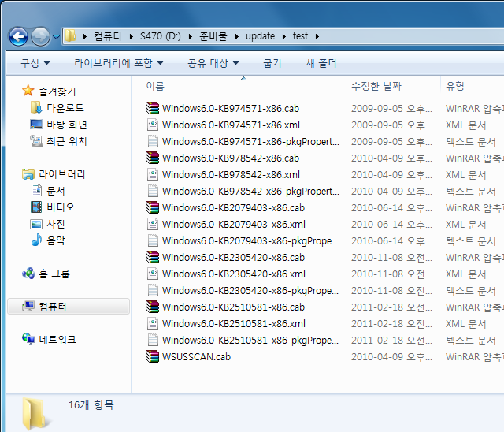The height and width of the screenshot is (432, 504).
Task: Click the text file icon of KB2079403-x86-pkgPrope...
Action: pos(153,240)
